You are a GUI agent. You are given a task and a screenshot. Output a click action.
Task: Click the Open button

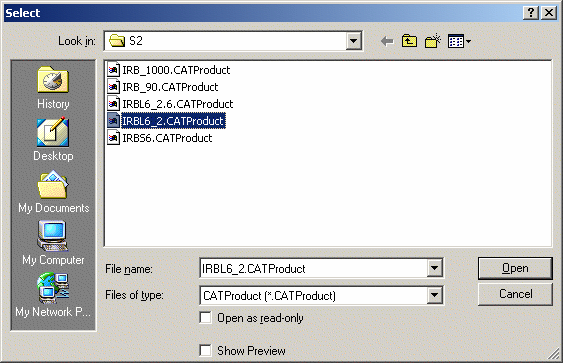coord(515,268)
